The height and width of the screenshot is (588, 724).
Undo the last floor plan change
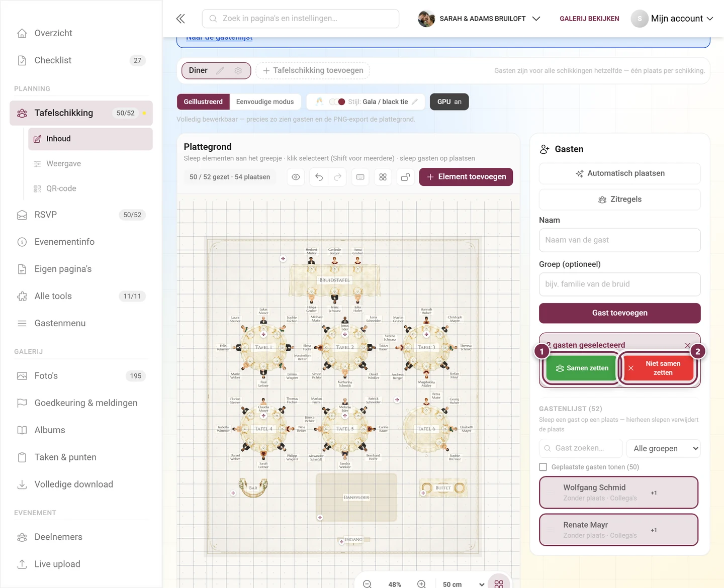(x=319, y=177)
